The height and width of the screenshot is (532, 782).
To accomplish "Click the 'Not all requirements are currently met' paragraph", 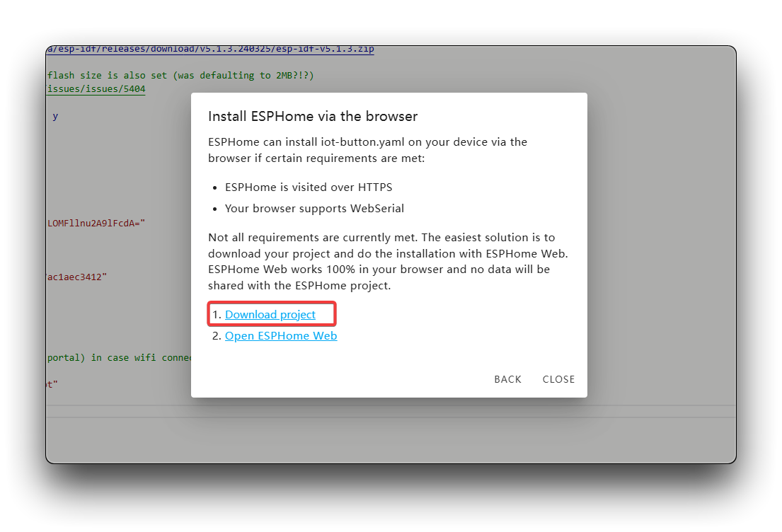I will click(388, 261).
